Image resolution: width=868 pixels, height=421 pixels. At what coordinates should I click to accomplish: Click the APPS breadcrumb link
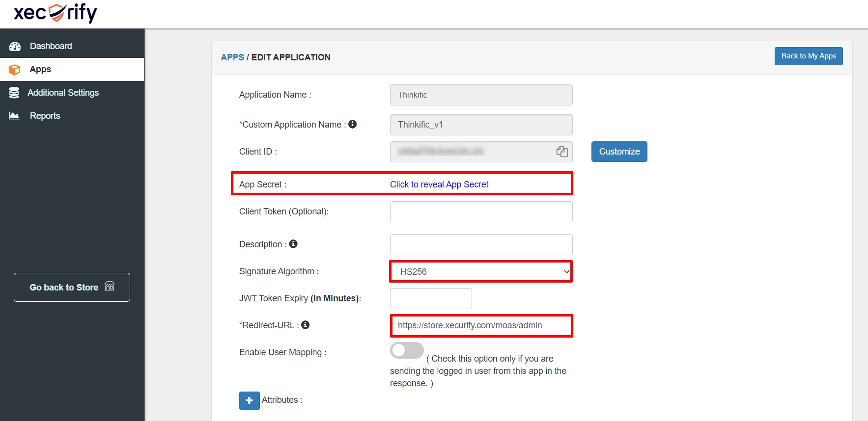(232, 57)
